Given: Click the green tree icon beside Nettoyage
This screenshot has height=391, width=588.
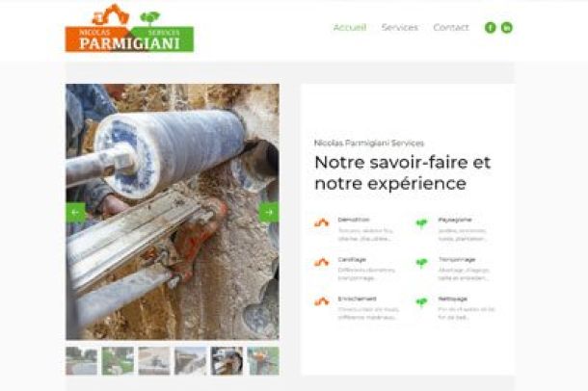Looking at the screenshot, I should click(x=422, y=302).
